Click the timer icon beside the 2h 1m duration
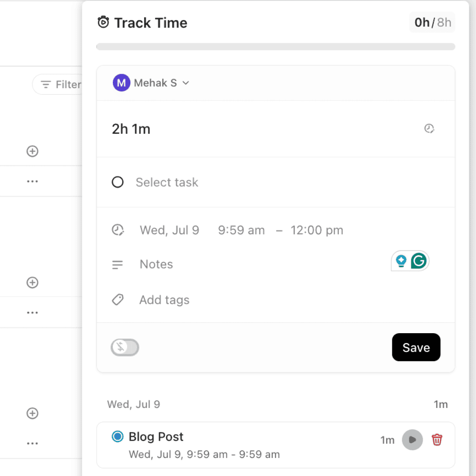Viewport: 476px width, 476px height. pyautogui.click(x=429, y=129)
